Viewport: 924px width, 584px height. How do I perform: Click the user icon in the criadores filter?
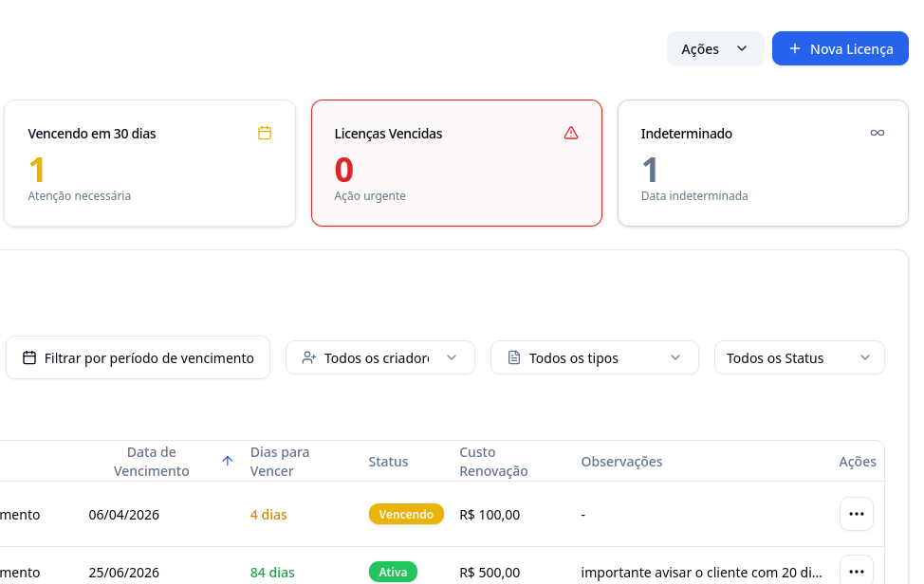(x=307, y=357)
